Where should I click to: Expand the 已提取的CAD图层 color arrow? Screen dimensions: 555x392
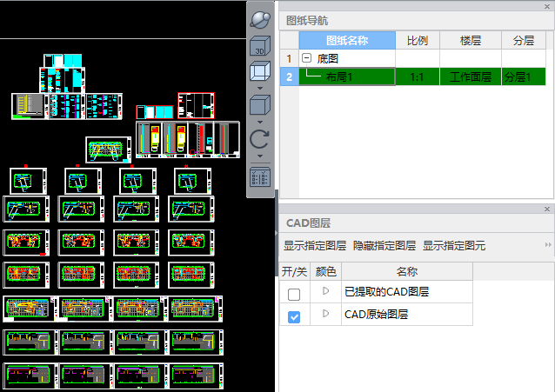(325, 292)
